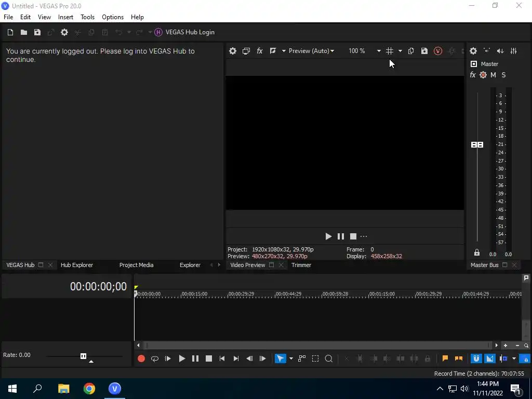This screenshot has width=532, height=399.
Task: Go to end of timeline
Action: [236, 358]
